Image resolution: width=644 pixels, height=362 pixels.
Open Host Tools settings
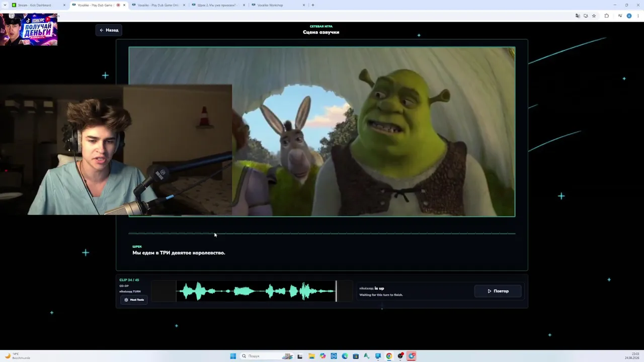click(x=134, y=300)
